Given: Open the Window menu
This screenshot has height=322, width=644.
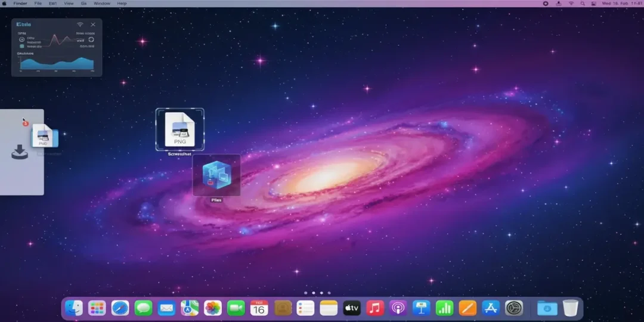Looking at the screenshot, I should (102, 4).
